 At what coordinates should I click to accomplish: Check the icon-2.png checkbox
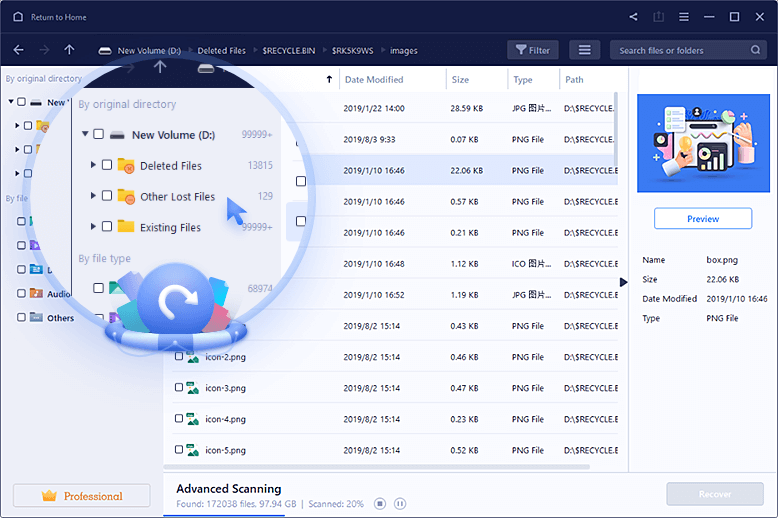click(179, 357)
